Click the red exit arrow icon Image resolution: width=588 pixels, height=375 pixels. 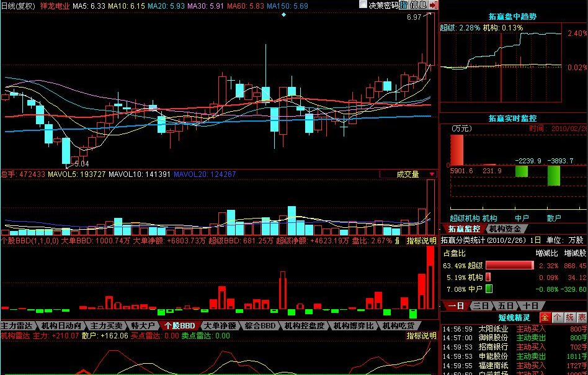tap(433, 5)
